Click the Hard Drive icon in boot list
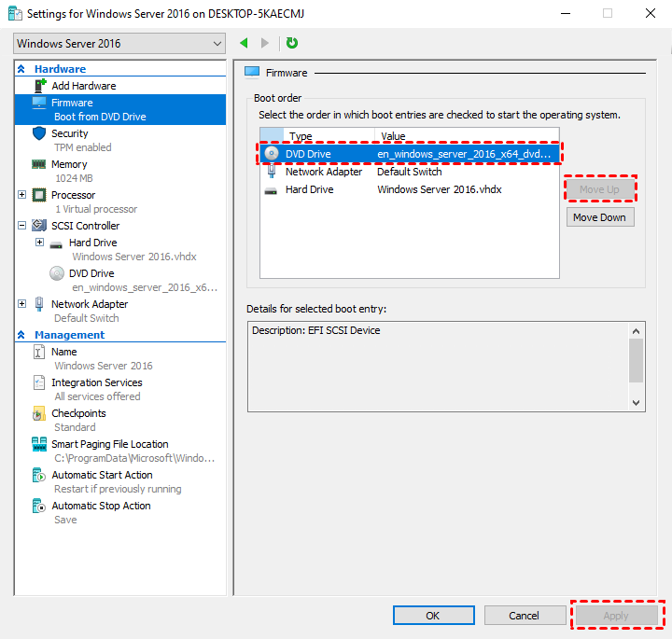Viewport: 672px width, 639px height. point(271,191)
